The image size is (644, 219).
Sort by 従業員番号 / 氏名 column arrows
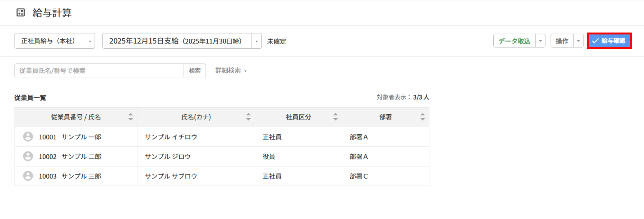130,117
